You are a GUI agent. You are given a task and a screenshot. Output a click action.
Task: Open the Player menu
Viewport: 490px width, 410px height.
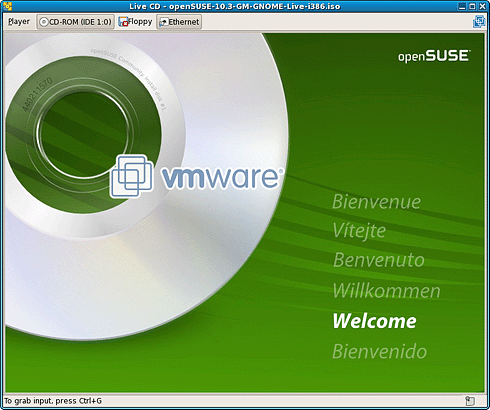point(19,22)
